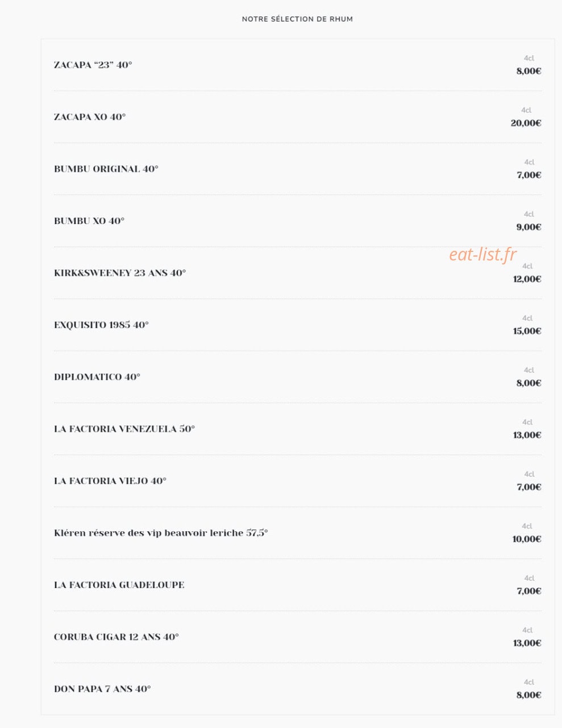Click the 10,00€ price of Kléren
The image size is (562, 728).
[x=527, y=539]
